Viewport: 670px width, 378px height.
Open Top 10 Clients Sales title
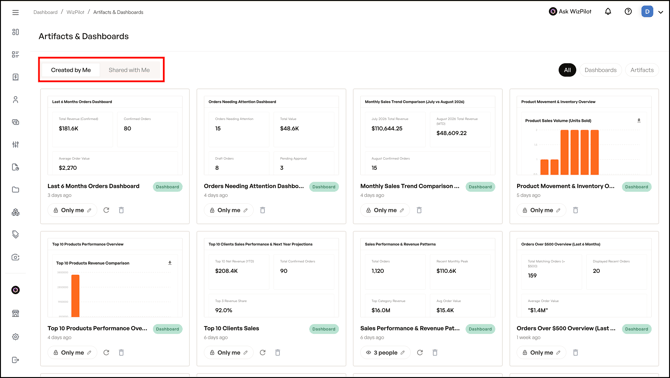[232, 328]
